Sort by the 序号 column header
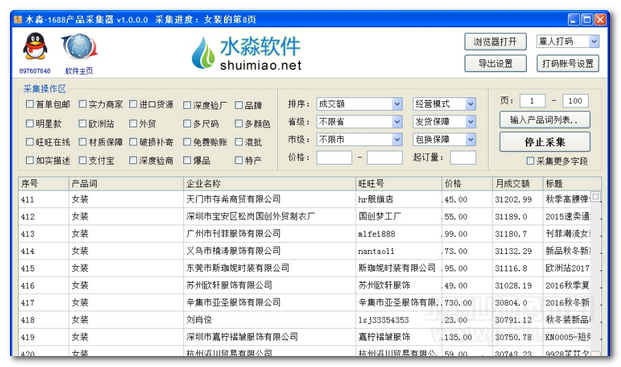Image resolution: width=621 pixels, height=367 pixels. click(44, 184)
